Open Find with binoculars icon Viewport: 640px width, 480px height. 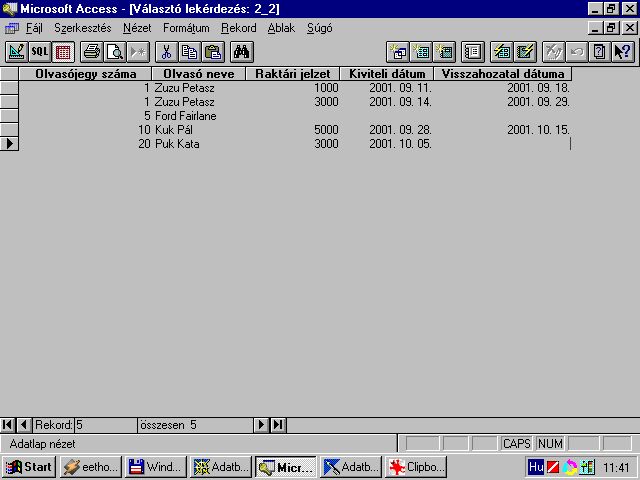[242, 52]
